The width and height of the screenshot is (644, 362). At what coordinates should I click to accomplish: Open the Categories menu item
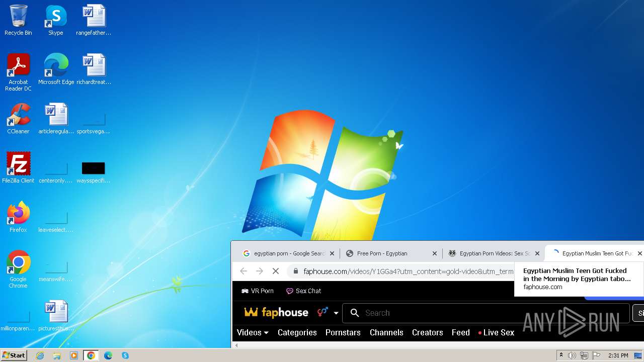pyautogui.click(x=297, y=332)
